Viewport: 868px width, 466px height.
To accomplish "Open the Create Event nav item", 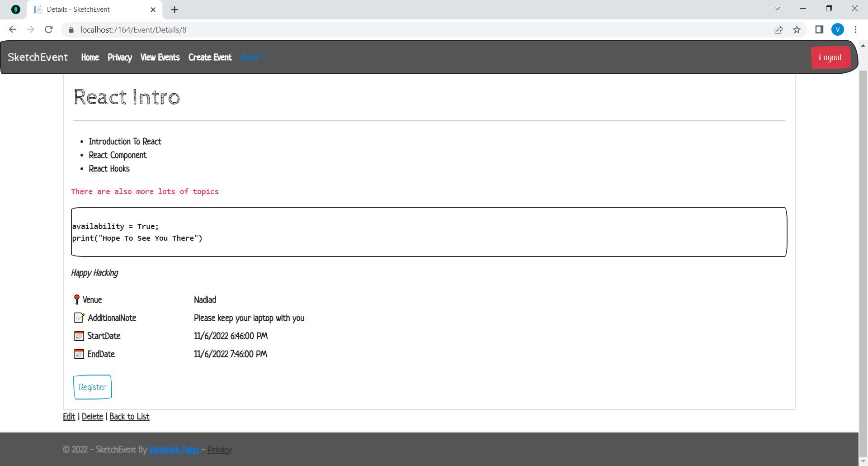I will click(210, 57).
